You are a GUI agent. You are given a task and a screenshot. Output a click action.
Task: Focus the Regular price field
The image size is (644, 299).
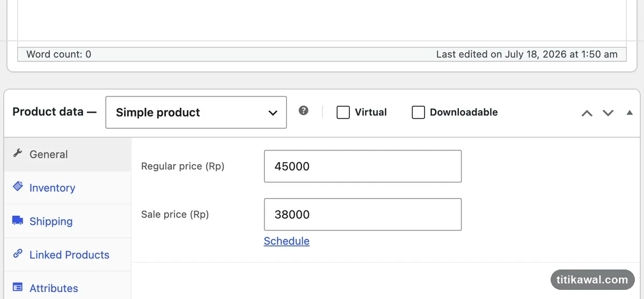click(x=363, y=166)
